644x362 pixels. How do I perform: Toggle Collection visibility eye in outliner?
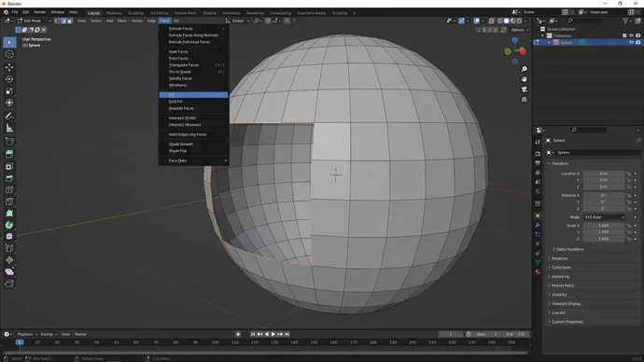[631, 35]
